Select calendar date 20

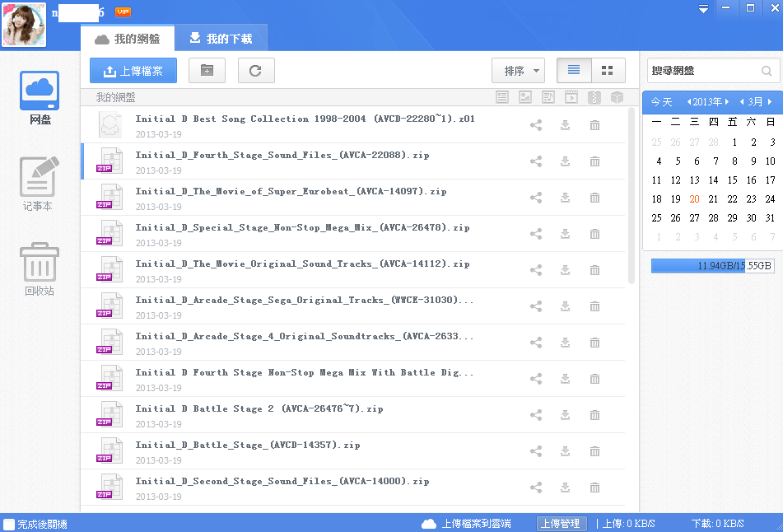click(x=695, y=198)
